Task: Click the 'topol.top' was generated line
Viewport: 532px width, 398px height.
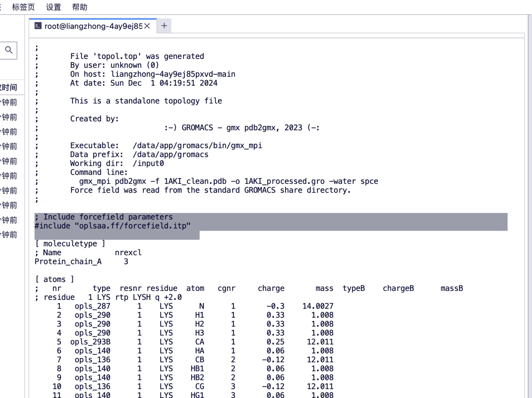Action: tap(137, 56)
